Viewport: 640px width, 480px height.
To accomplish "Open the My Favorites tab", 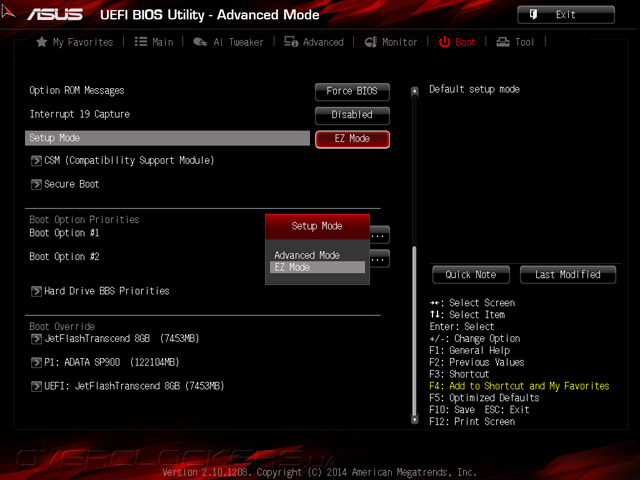I will [x=75, y=42].
